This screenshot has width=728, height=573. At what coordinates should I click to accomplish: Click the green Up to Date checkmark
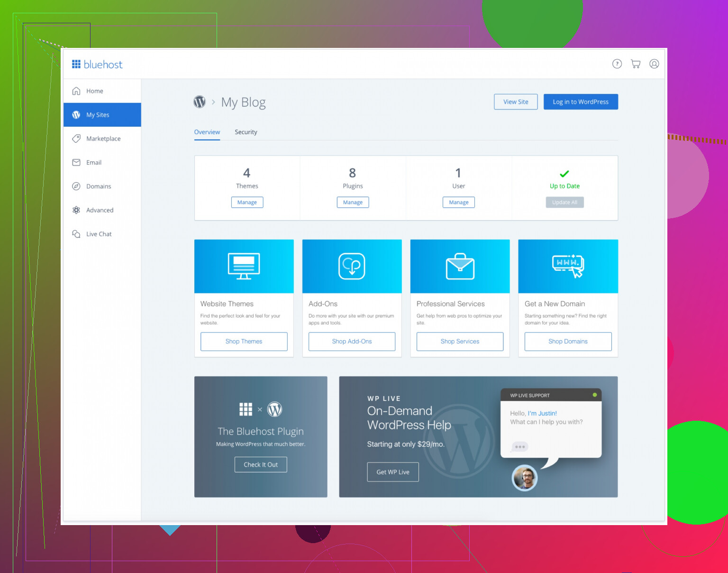(564, 174)
